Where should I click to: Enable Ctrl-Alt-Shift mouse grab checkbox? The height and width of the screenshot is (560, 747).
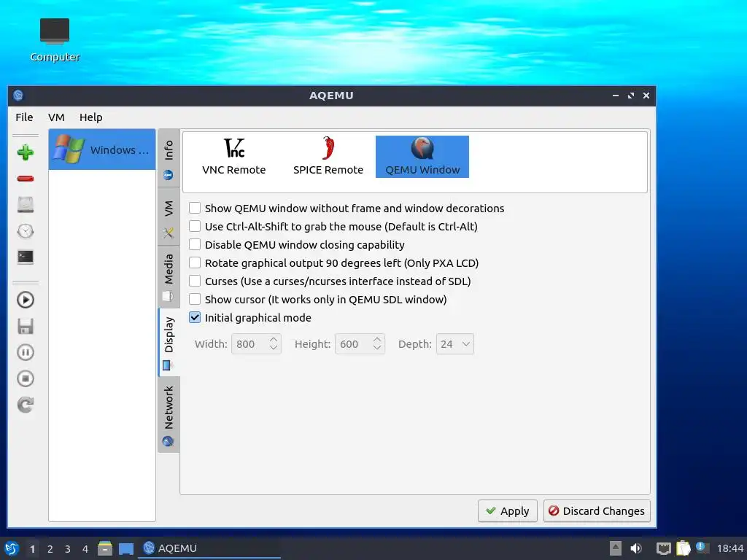tap(195, 226)
